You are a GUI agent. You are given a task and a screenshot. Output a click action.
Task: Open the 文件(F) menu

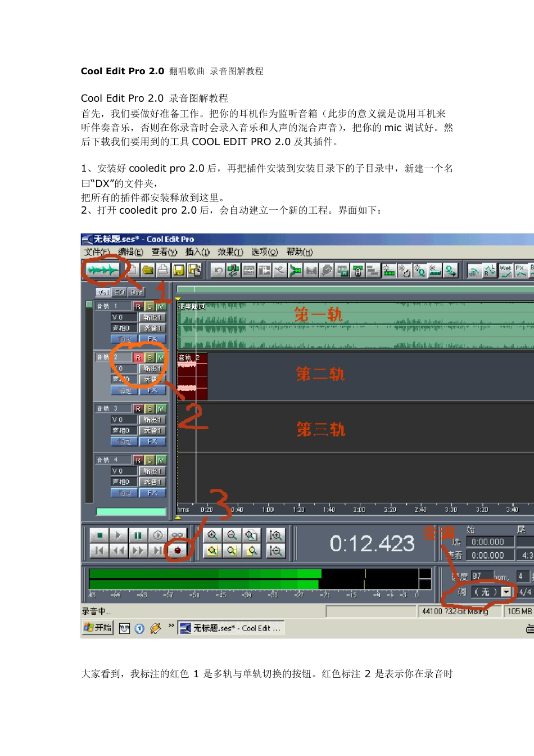click(97, 252)
